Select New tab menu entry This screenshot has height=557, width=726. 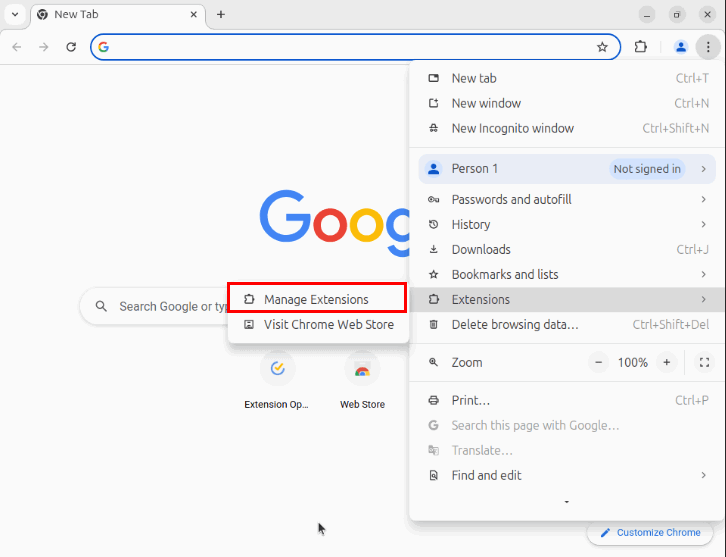pyautogui.click(x=567, y=78)
